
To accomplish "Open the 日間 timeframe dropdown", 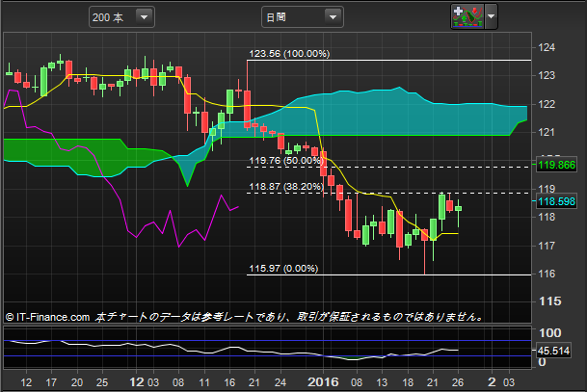I will point(302,17).
